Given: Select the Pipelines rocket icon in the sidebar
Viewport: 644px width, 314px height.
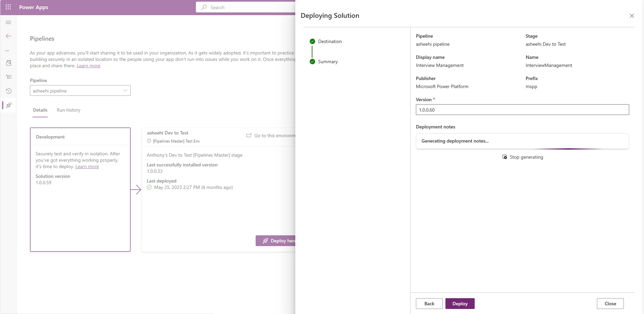Looking at the screenshot, I should point(8,105).
